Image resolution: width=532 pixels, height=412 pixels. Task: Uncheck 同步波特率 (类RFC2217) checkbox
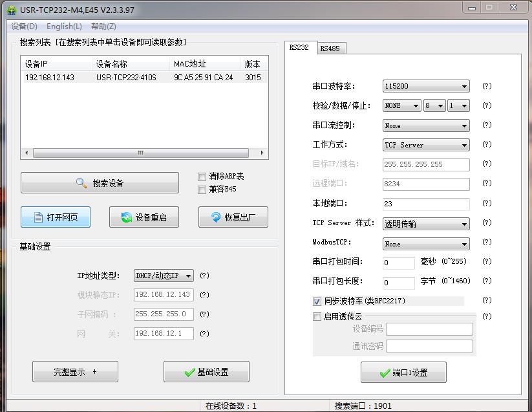(x=317, y=301)
